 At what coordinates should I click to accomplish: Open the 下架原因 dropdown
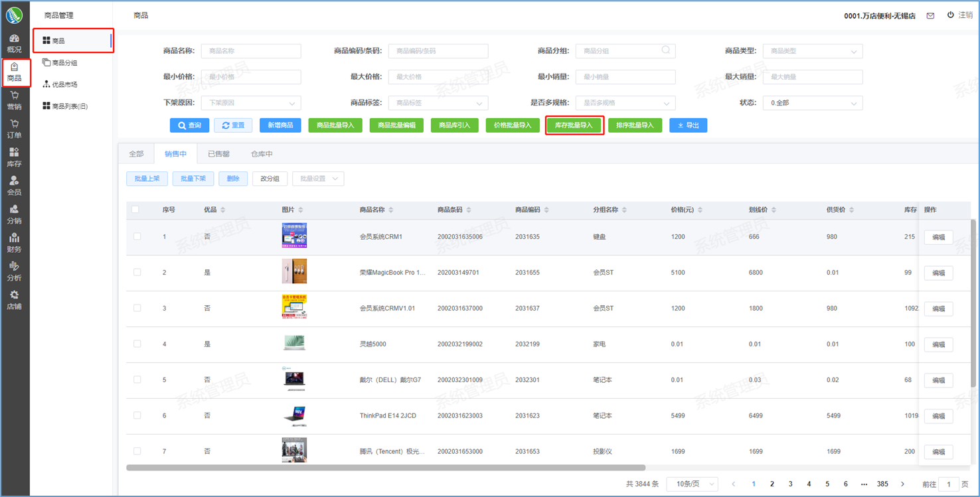point(250,104)
